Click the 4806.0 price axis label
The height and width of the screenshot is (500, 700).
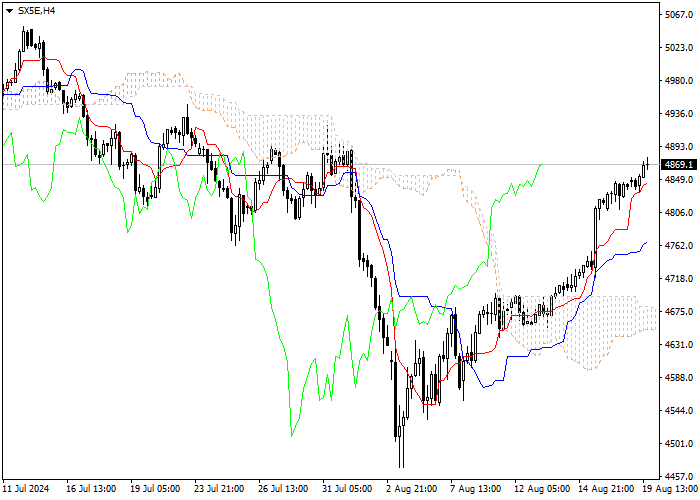click(x=679, y=213)
